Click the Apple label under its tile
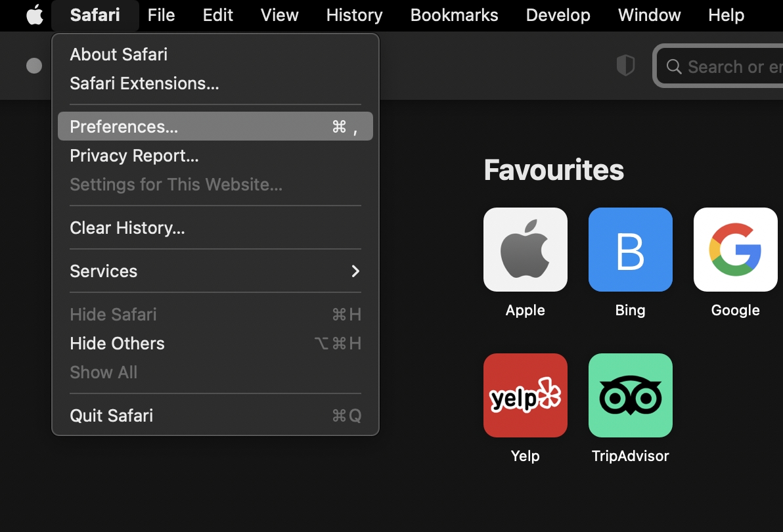 pyautogui.click(x=526, y=310)
